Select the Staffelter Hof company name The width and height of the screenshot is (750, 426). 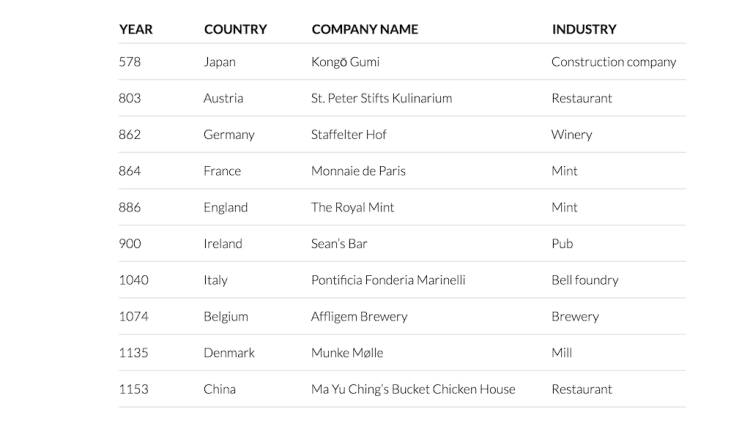click(x=348, y=134)
